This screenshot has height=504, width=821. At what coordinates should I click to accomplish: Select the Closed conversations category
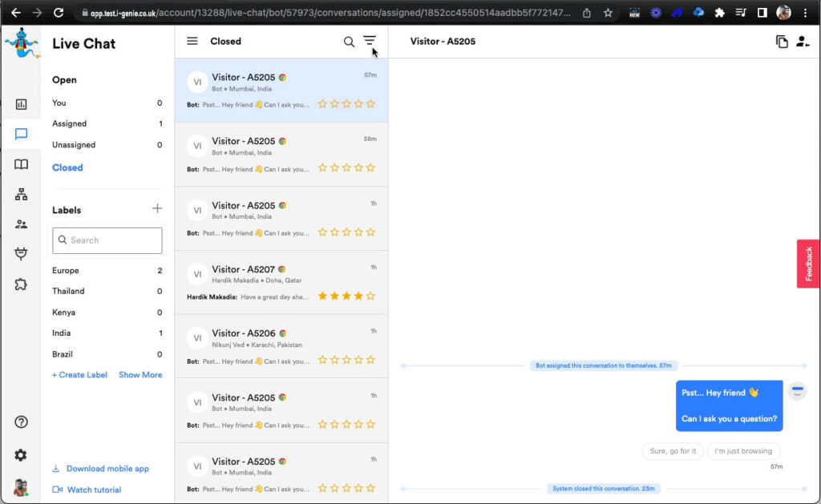tap(67, 167)
